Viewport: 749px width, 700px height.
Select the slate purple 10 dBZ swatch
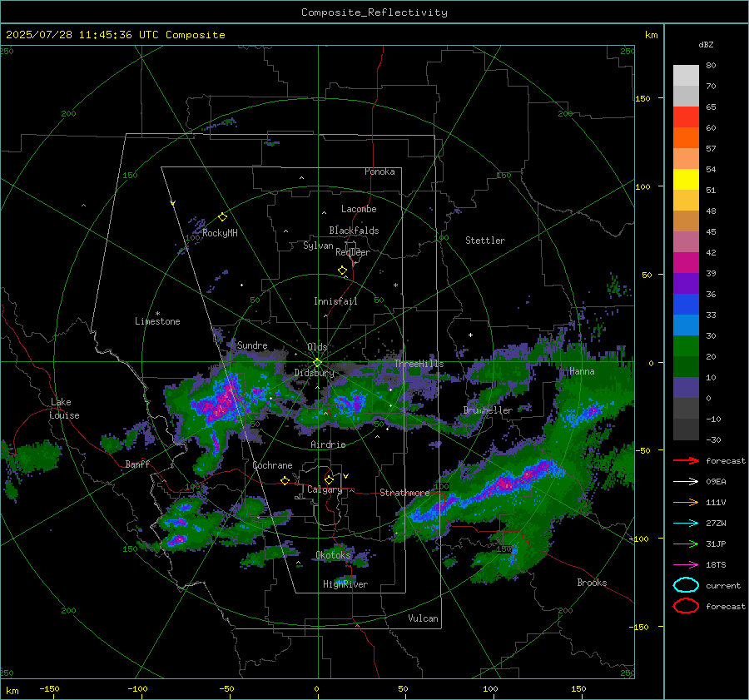pyautogui.click(x=686, y=388)
